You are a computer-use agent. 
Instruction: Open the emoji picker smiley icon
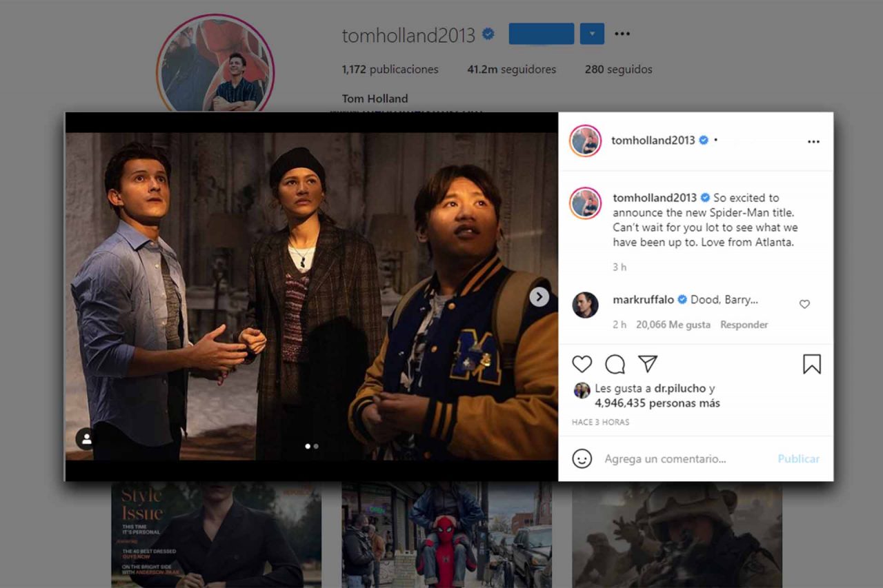click(x=582, y=458)
